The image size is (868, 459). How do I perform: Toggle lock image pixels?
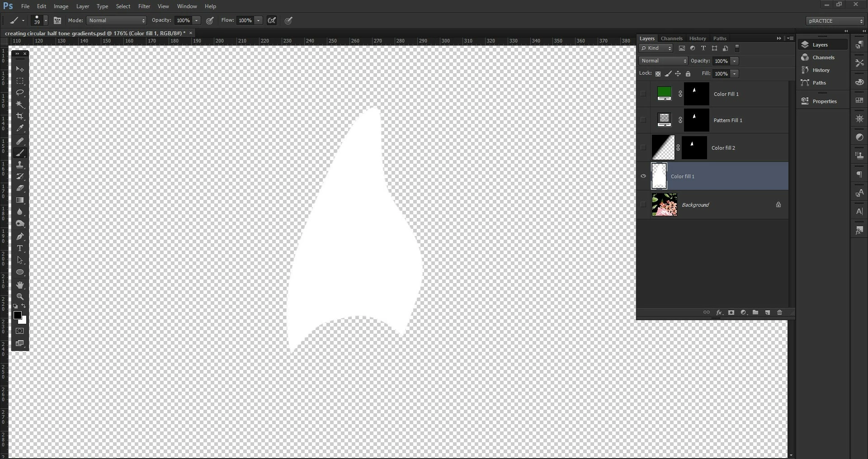[x=668, y=74]
